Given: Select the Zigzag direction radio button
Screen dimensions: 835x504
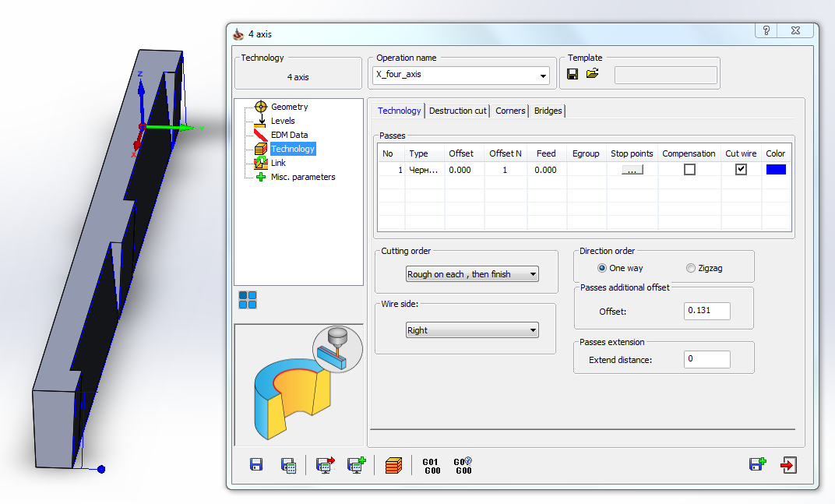Looking at the screenshot, I should (691, 268).
